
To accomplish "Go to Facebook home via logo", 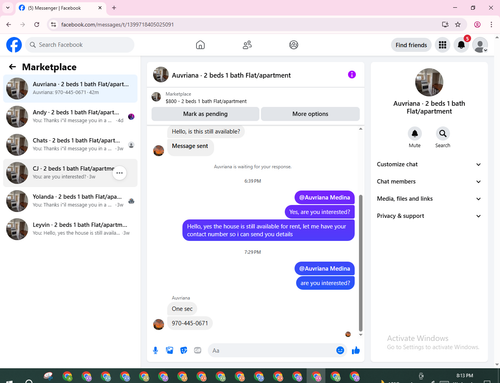I will (14, 45).
